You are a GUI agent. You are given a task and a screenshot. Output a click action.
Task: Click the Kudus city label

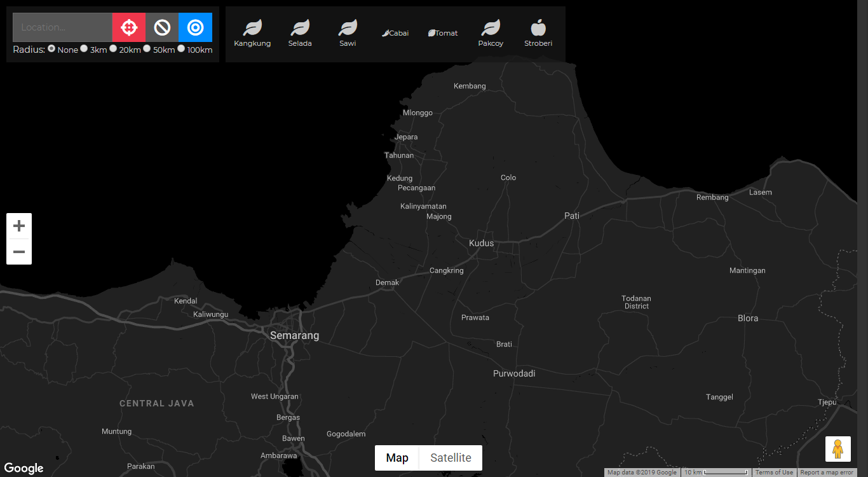pyautogui.click(x=481, y=243)
